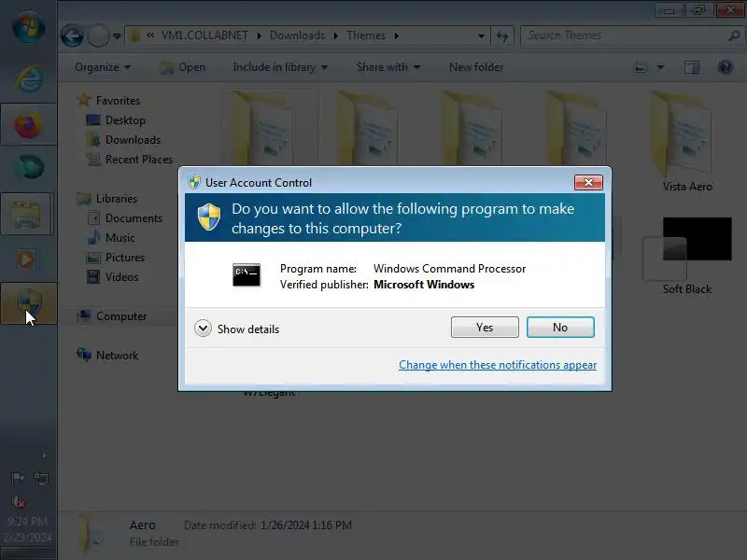Open the Organize menu
Image resolution: width=747 pixels, height=560 pixels.
(102, 67)
